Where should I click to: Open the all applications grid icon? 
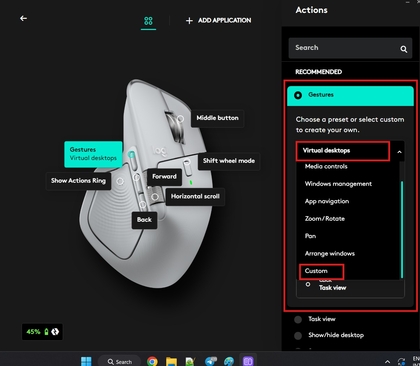148,21
